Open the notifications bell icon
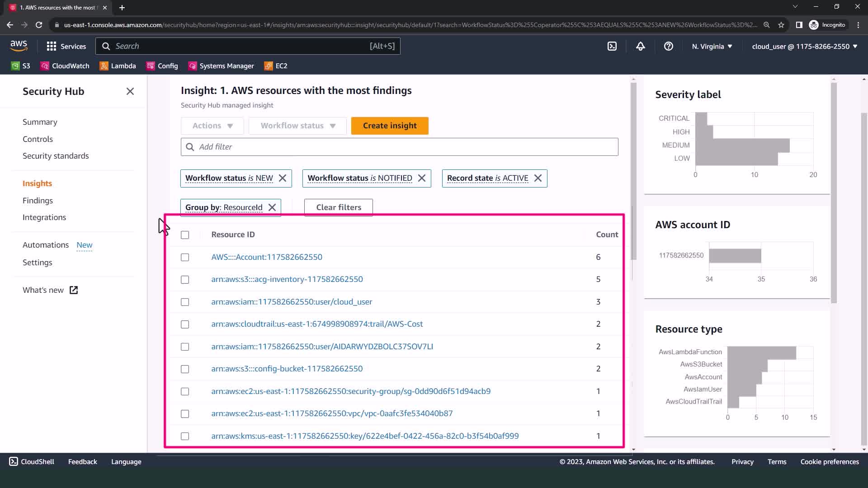 (x=640, y=46)
